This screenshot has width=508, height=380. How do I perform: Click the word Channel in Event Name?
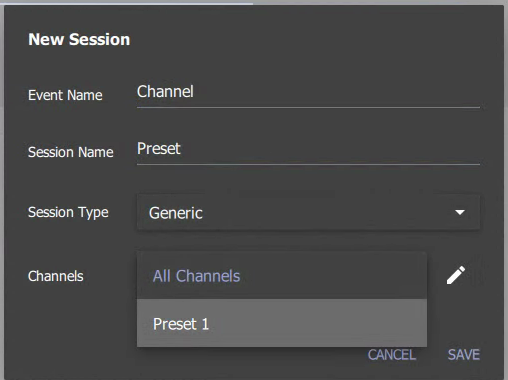165,92
